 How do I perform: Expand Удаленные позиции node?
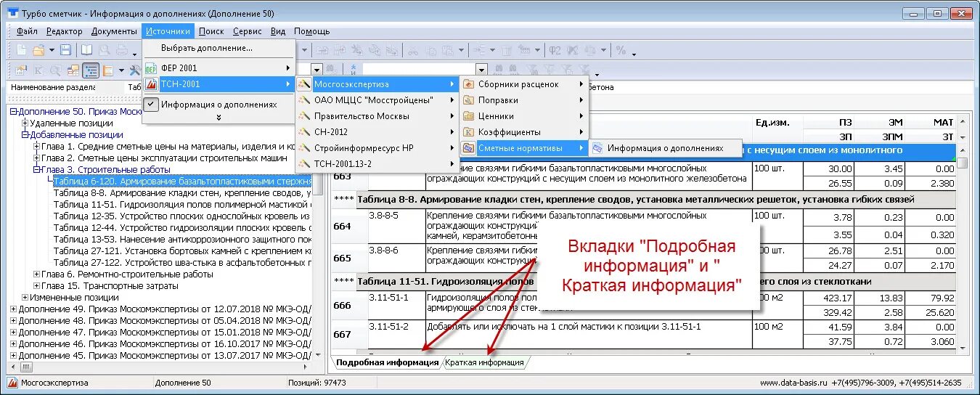pyautogui.click(x=25, y=123)
